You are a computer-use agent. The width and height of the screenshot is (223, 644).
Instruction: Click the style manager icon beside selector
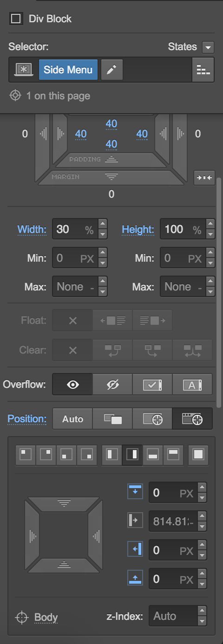point(203,70)
